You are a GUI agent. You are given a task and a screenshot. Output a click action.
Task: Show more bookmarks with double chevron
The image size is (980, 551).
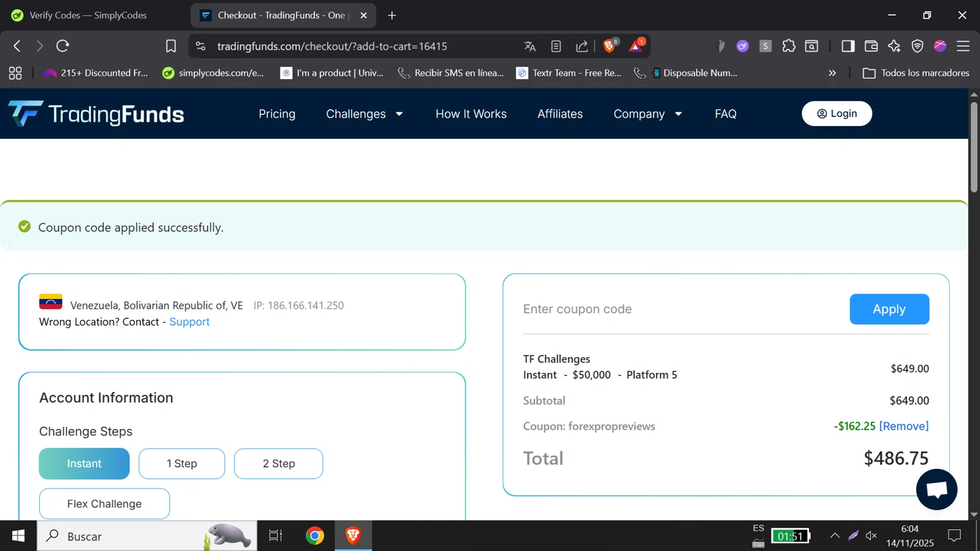(832, 73)
